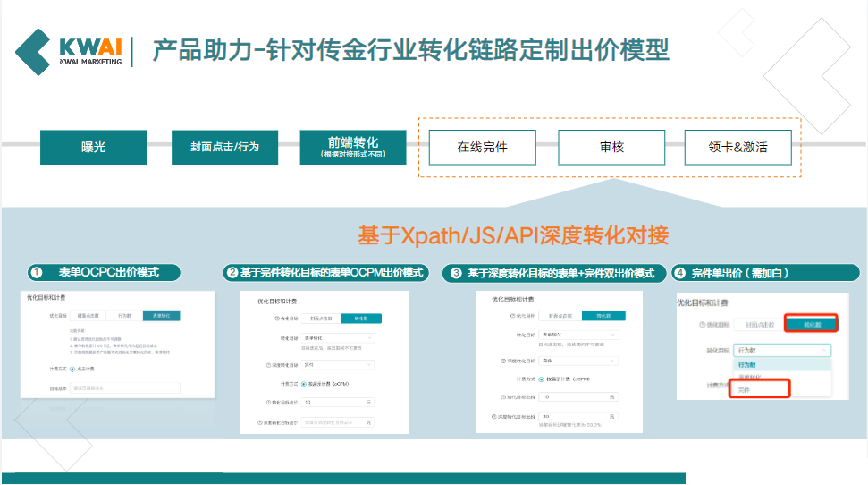This screenshot has width=868, height=485.
Task: Click the circled number 4 badge
Action: click(x=679, y=272)
